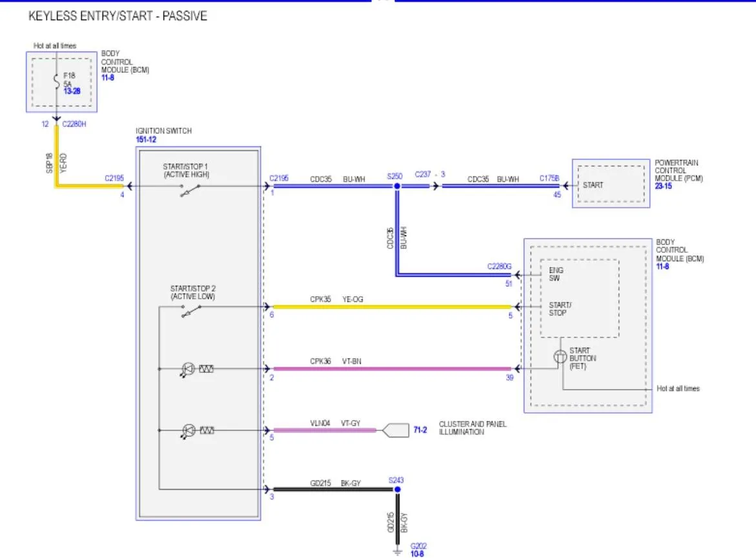
Task: Select the KEYLESS ENTRY/START - PASSIVE title
Action: [x=117, y=16]
